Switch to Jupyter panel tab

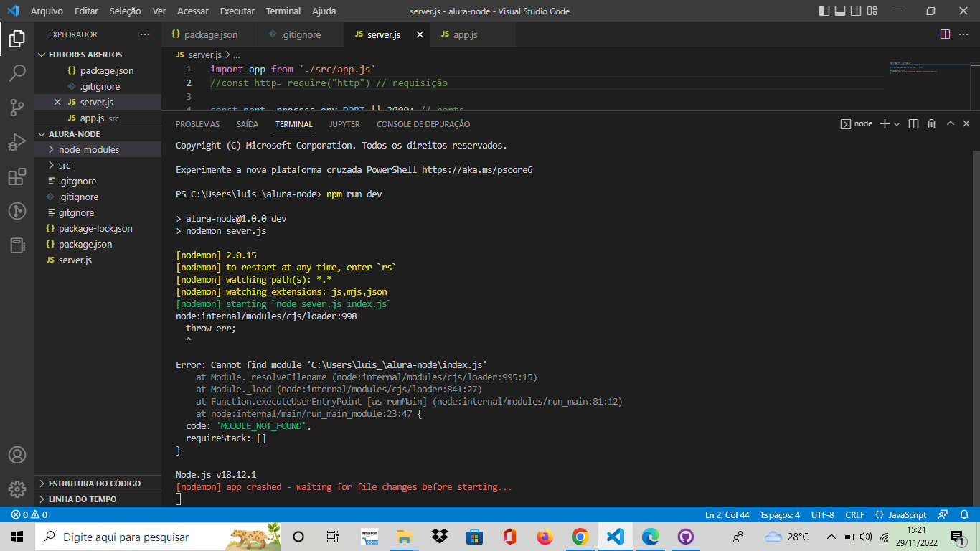coord(345,124)
